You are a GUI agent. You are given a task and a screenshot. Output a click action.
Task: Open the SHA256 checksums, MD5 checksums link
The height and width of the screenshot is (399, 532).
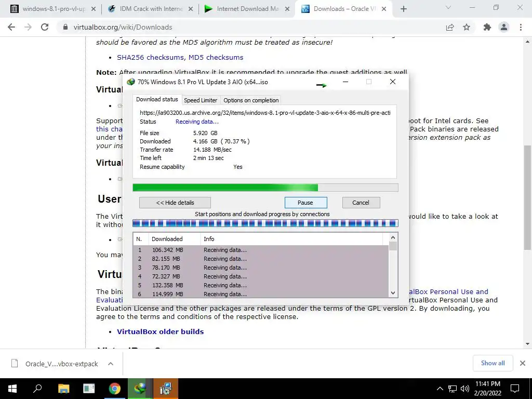[x=180, y=58]
